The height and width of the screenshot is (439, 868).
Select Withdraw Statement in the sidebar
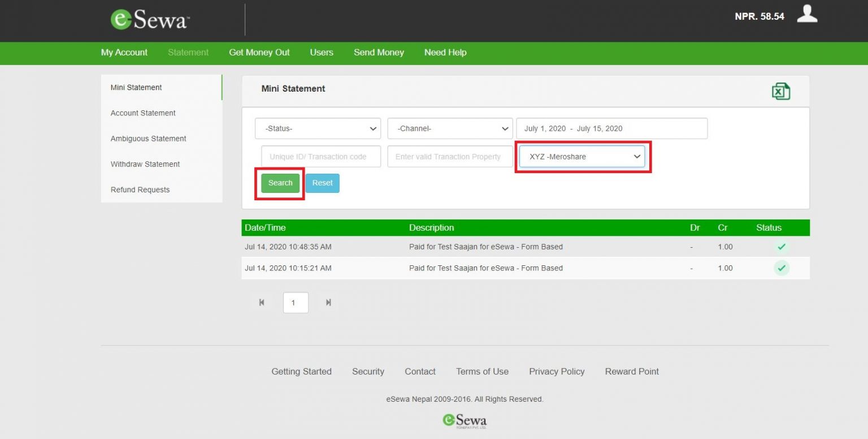145,164
